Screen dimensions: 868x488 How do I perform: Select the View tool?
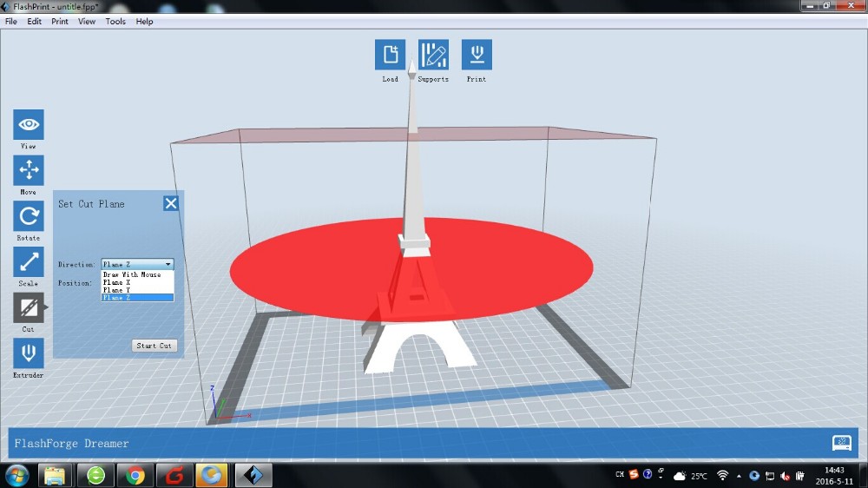click(28, 125)
